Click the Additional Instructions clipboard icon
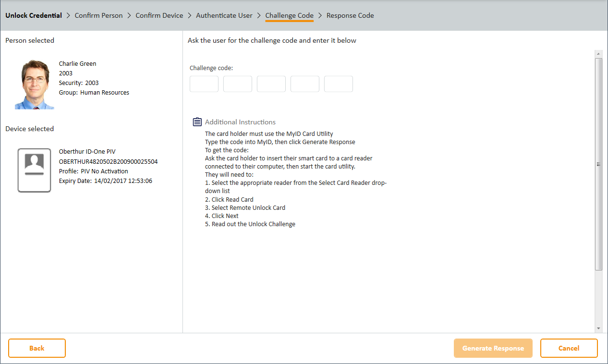The width and height of the screenshot is (608, 364). click(x=197, y=122)
